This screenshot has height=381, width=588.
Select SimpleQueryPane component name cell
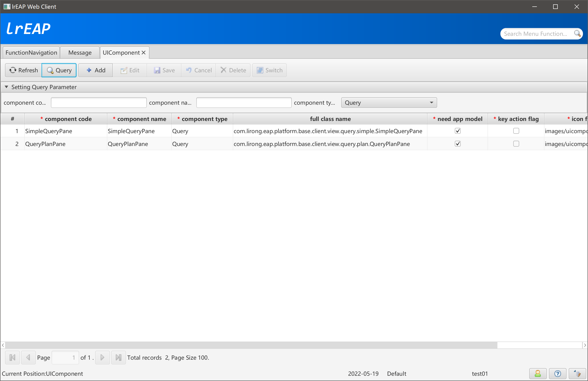(139, 131)
